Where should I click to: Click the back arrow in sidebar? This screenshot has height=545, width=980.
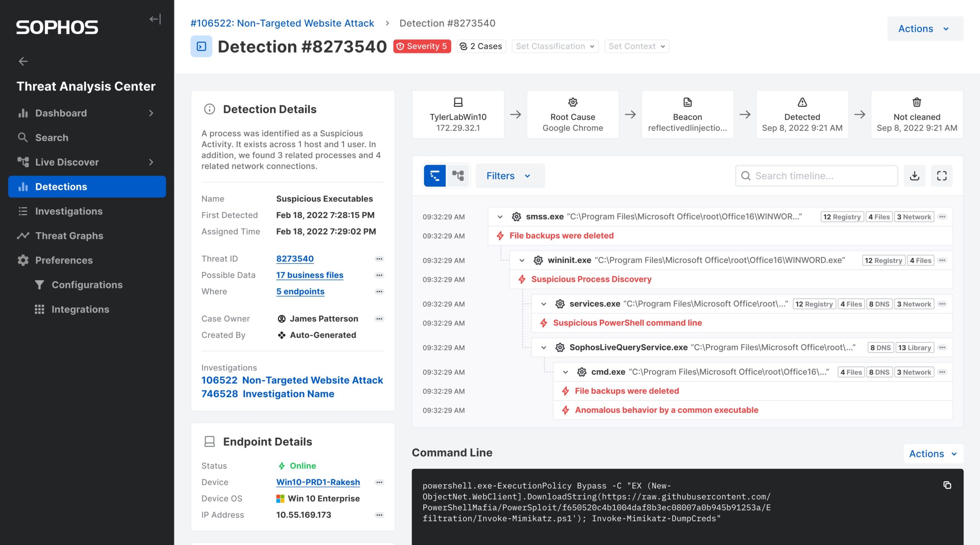coord(23,61)
